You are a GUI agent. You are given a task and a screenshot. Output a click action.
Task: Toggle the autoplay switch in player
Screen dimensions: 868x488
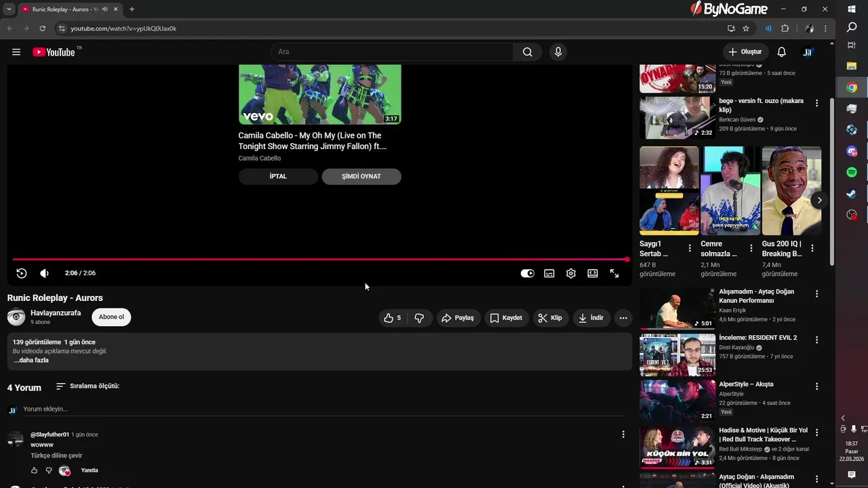point(528,273)
